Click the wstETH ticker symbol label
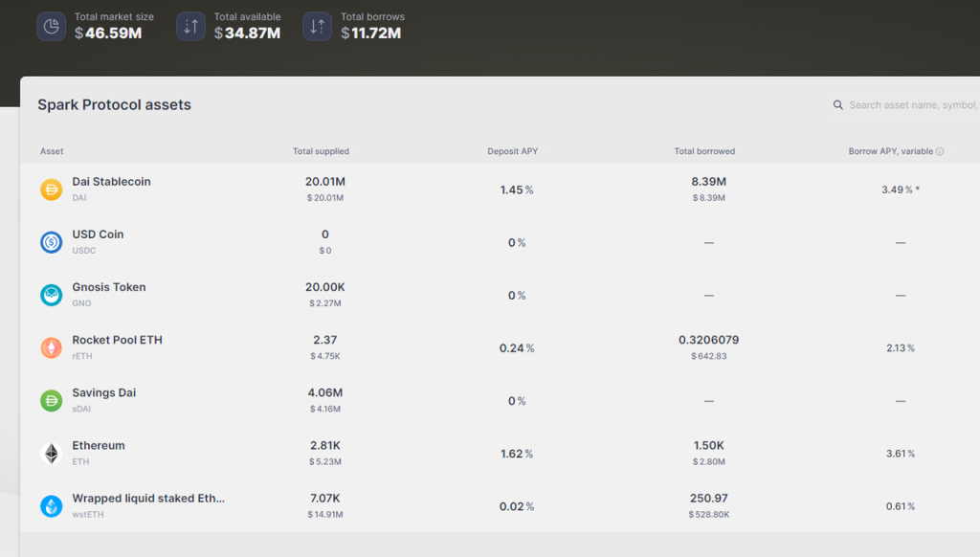The height and width of the screenshot is (557, 980). pos(88,515)
